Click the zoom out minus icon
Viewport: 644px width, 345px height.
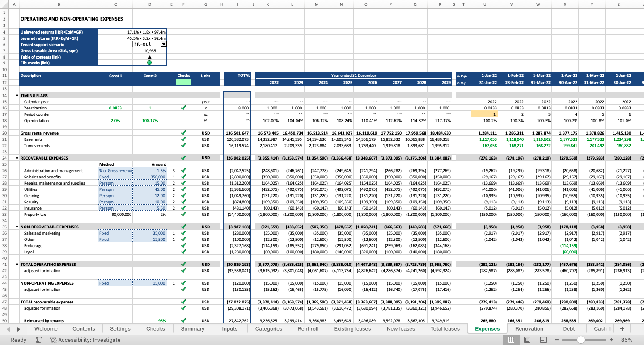tap(557, 340)
